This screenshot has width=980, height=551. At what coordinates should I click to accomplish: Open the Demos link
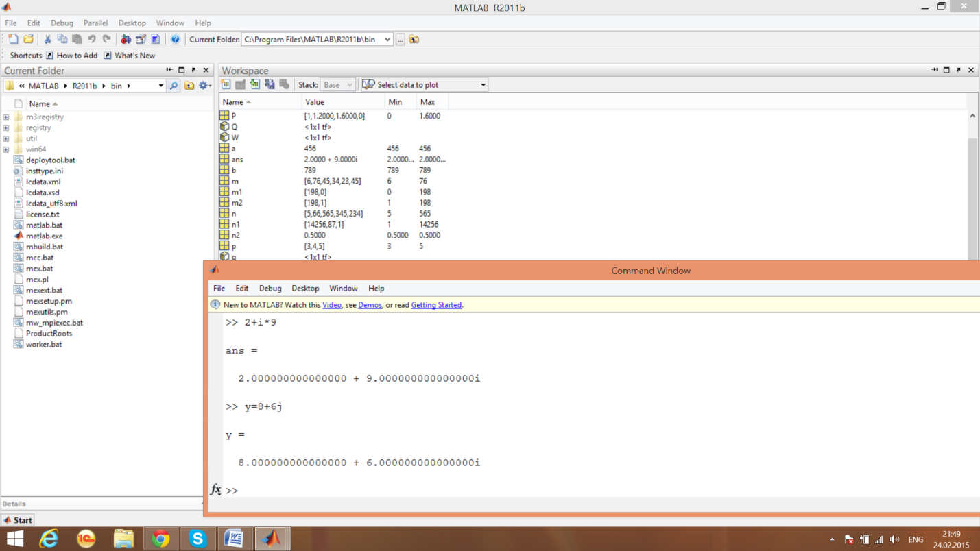(x=370, y=305)
